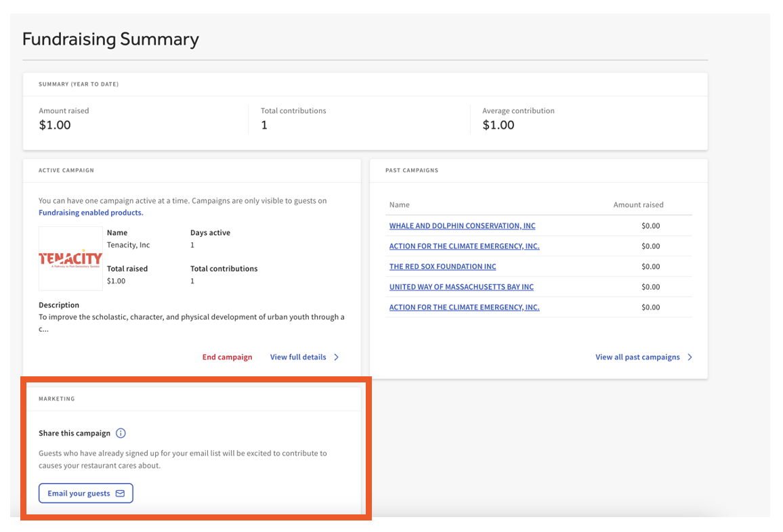Screen dimensions: 783x532
Task: Click the chevron beside View all past campaigns
Action: (x=690, y=357)
